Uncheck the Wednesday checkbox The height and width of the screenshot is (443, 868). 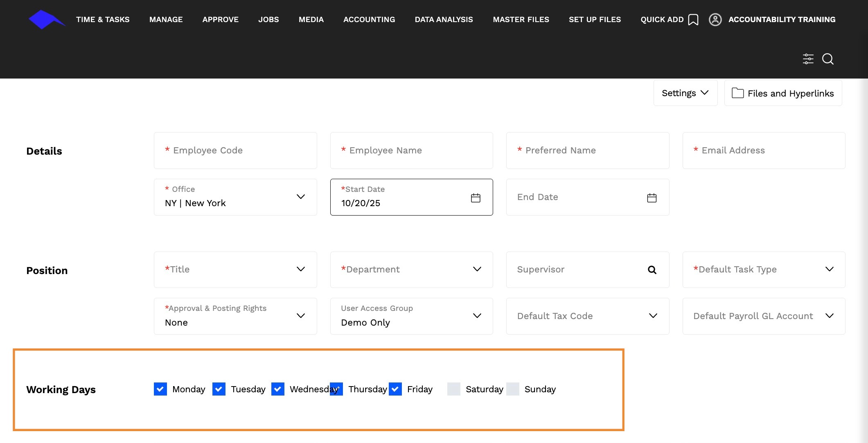[278, 389]
